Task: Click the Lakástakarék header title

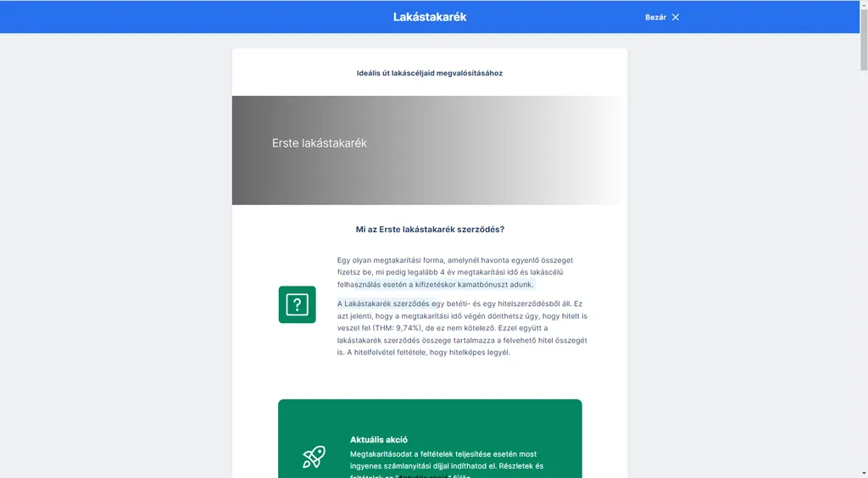Action: [430, 17]
